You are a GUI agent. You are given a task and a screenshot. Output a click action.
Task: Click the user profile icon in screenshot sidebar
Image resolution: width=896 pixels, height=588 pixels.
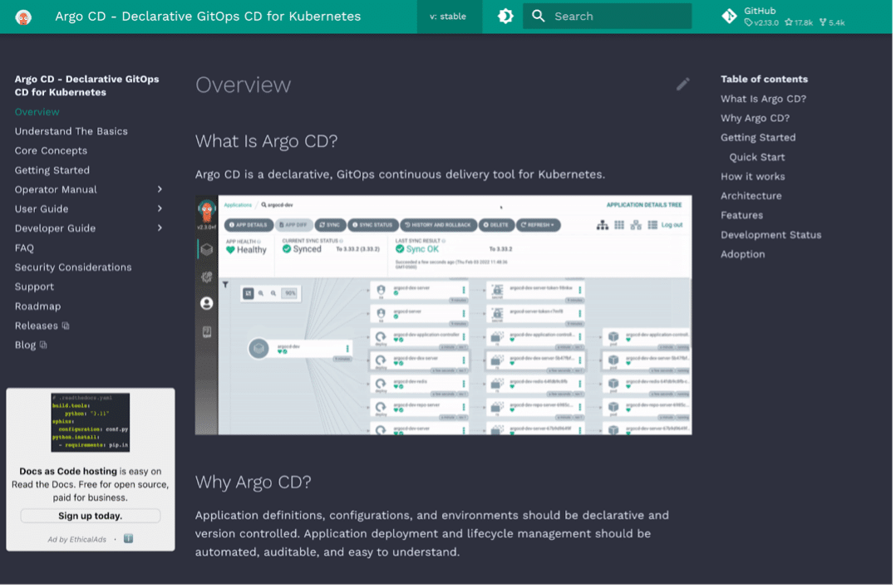(208, 304)
